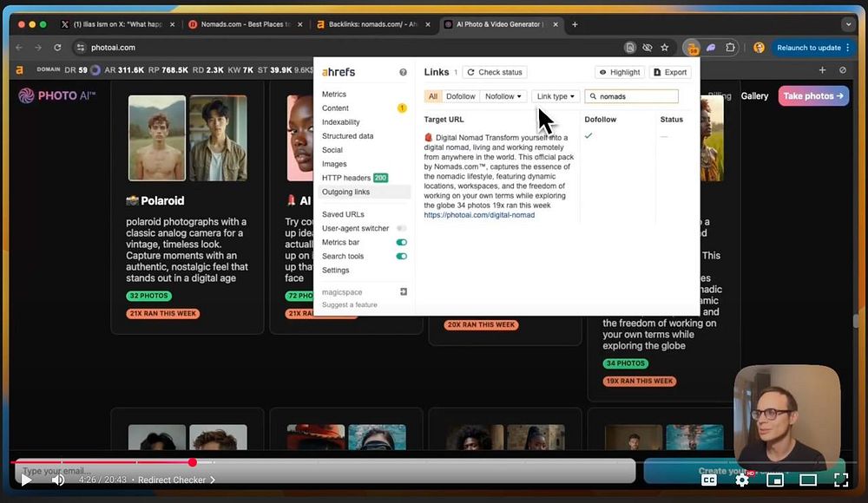Click Relaunch to update button
The height and width of the screenshot is (503, 868).
[808, 48]
